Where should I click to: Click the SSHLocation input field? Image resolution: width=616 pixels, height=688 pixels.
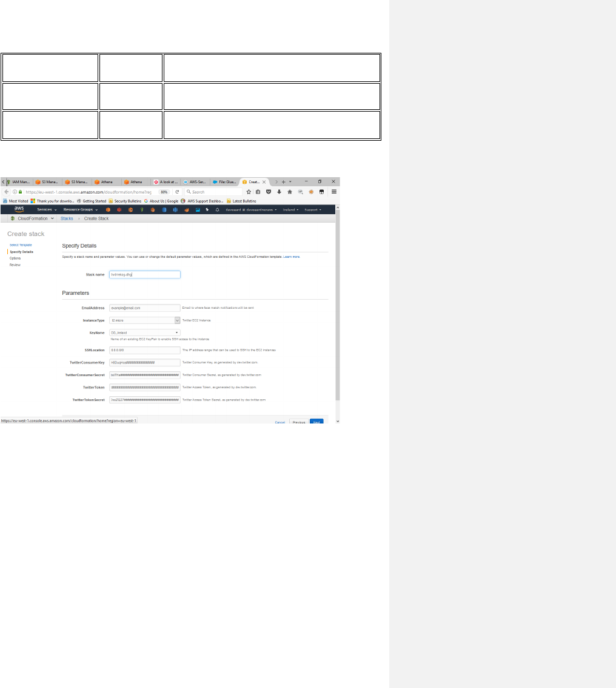coord(145,350)
